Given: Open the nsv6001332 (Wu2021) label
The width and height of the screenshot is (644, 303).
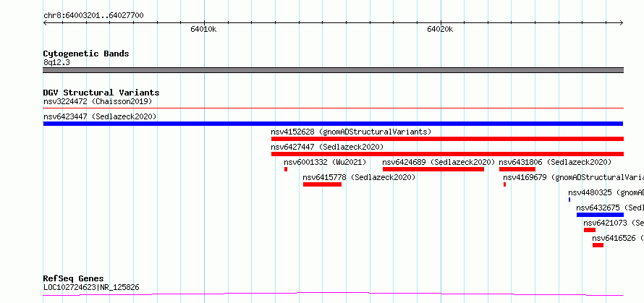Looking at the screenshot, I should [x=325, y=162].
